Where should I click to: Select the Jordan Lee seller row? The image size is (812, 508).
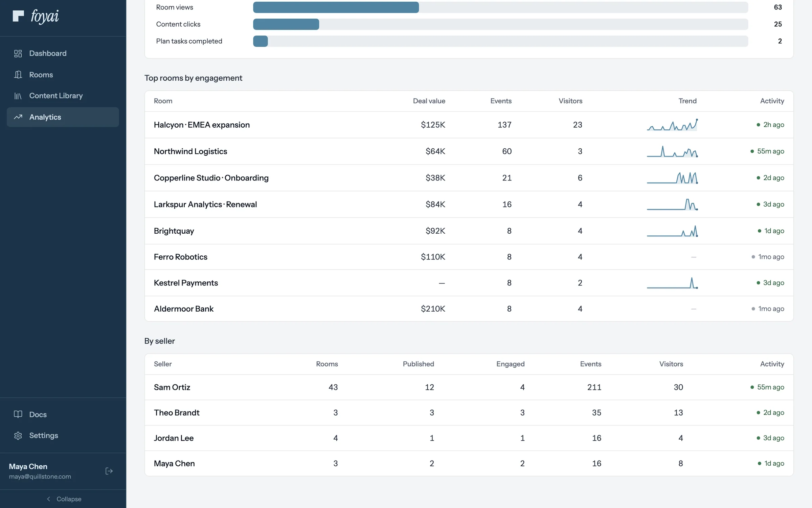click(x=469, y=438)
